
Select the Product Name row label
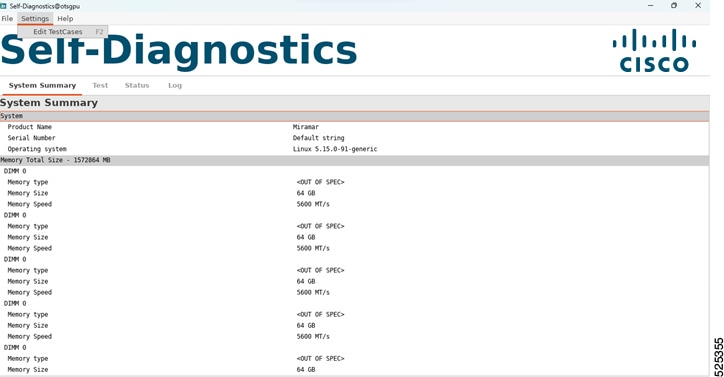[30, 127]
